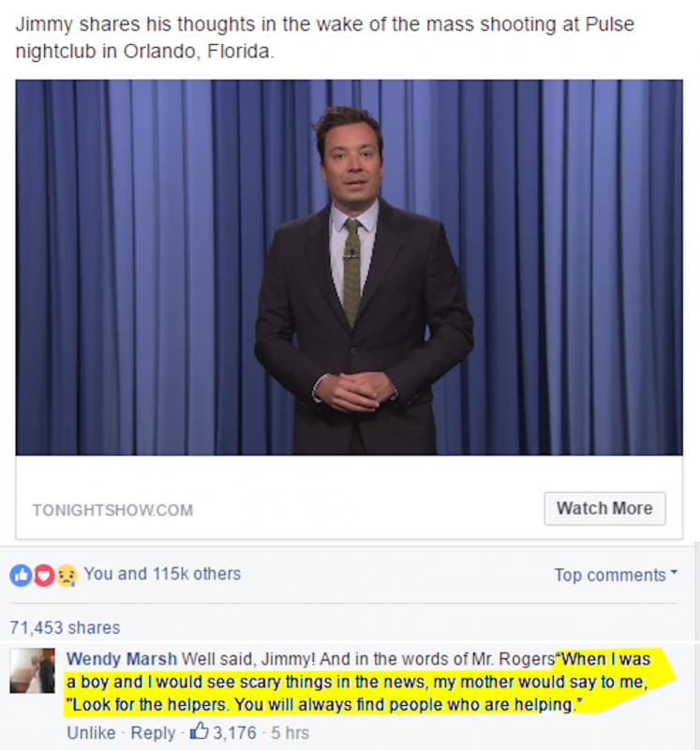The height and width of the screenshot is (750, 700).
Task: Click the small arrow next to Top comments
Action: (674, 572)
